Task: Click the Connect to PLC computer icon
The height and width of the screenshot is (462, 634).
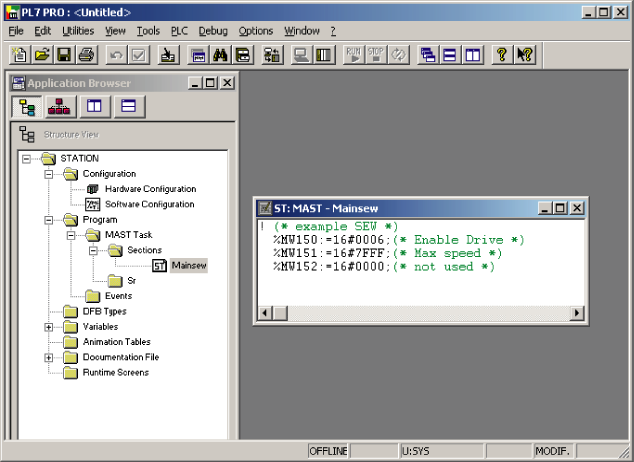Action: [302, 55]
